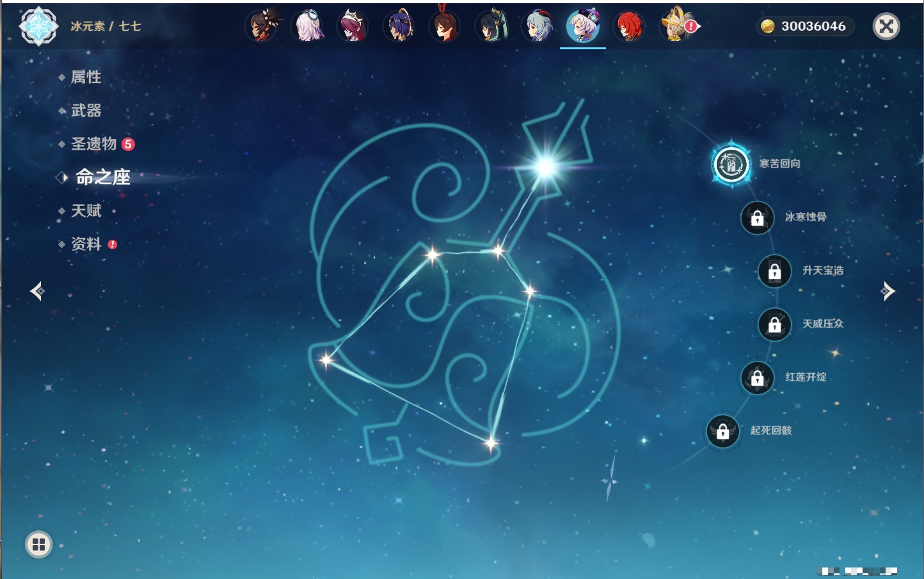Select the white-haired portrait with blue headband
924x579 pixels.
click(x=308, y=26)
